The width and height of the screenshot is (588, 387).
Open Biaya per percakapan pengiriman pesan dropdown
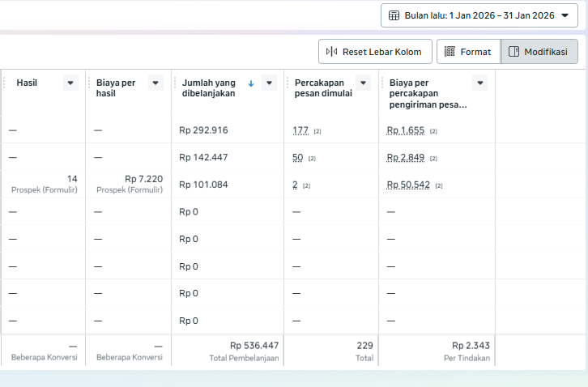click(x=479, y=83)
